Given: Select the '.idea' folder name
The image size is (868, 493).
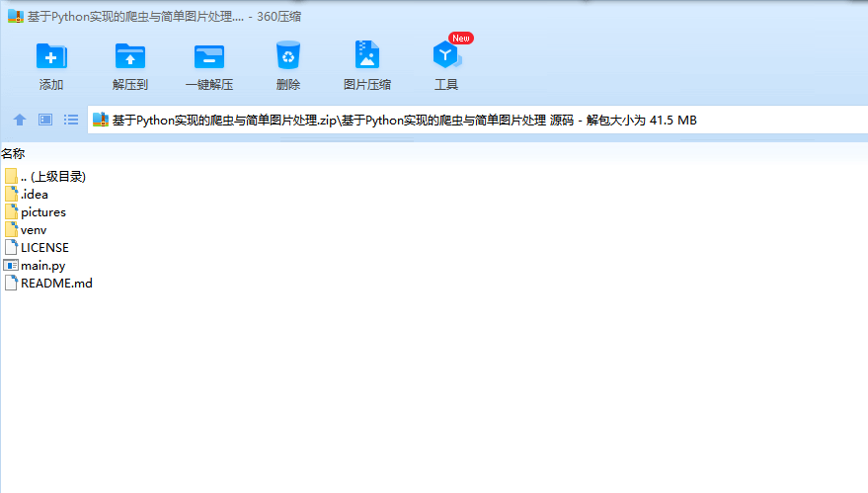Looking at the screenshot, I should [35, 195].
